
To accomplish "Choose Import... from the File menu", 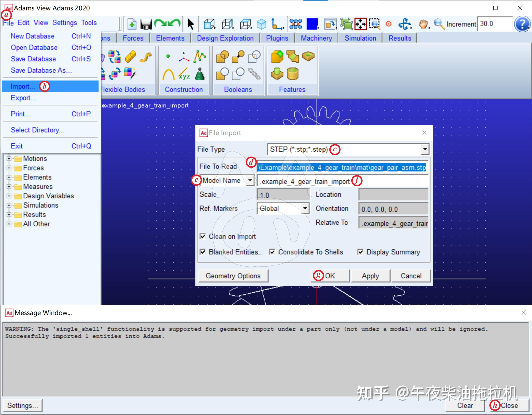I will [x=50, y=86].
